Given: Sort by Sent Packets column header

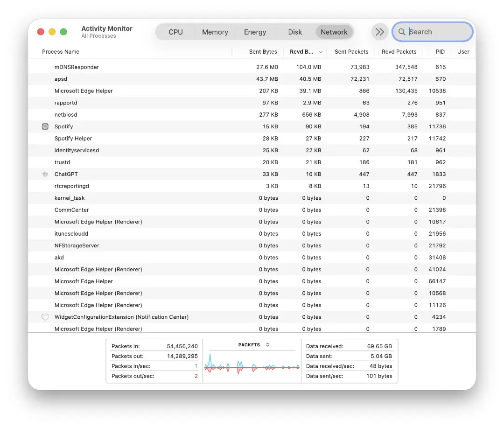Looking at the screenshot, I should point(351,52).
